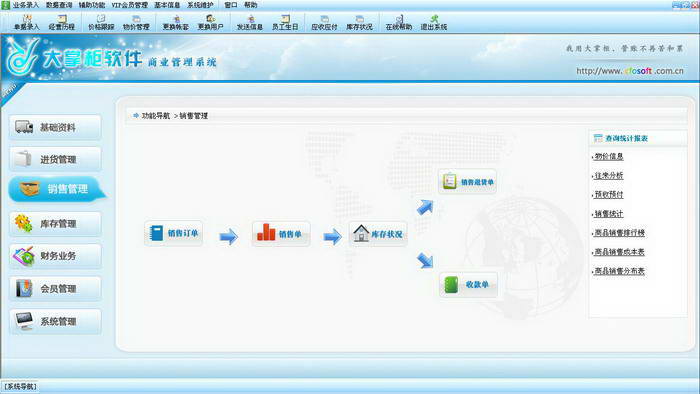Image resolution: width=700 pixels, height=394 pixels.
Task: Open the 销售订单 workflow node
Action: [x=174, y=233]
